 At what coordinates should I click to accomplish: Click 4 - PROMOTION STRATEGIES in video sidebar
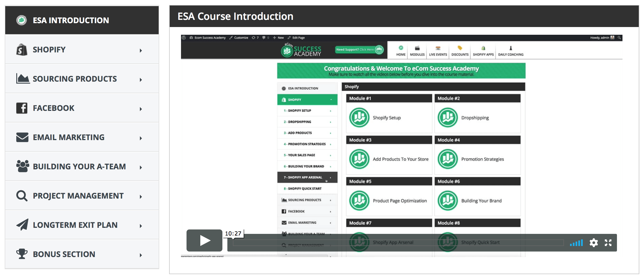307,144
